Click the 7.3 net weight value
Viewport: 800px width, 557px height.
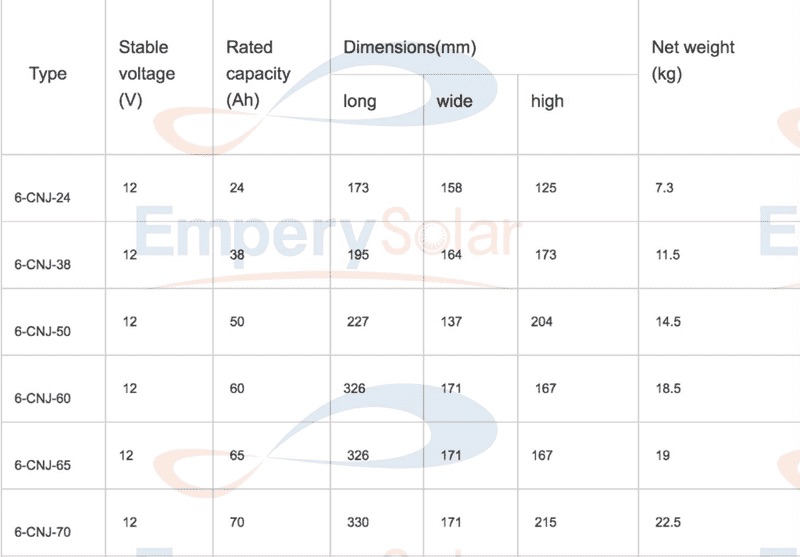click(664, 188)
